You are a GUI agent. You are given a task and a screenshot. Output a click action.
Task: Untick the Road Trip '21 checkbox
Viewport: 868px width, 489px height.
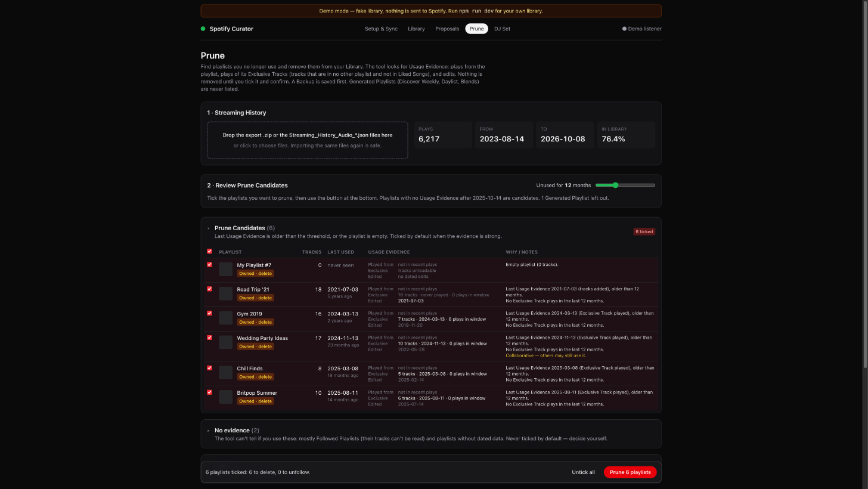209,289
